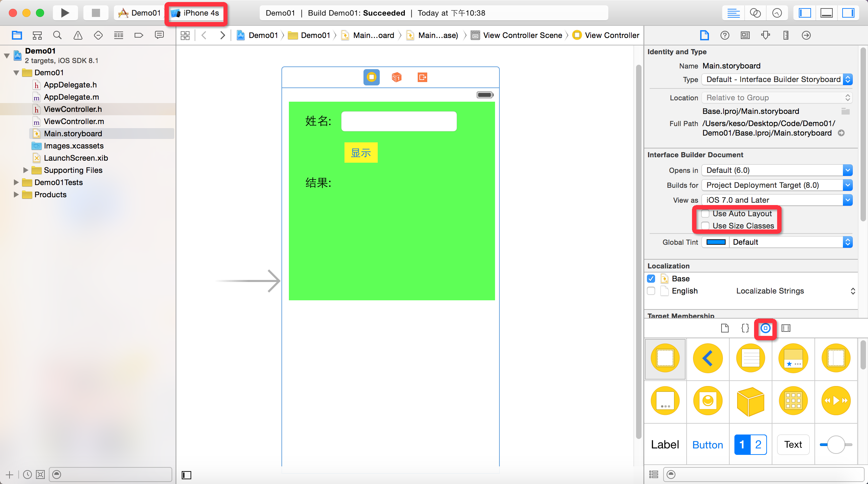This screenshot has width=868, height=484.
Task: Open the Project navigator tab
Action: click(x=17, y=35)
